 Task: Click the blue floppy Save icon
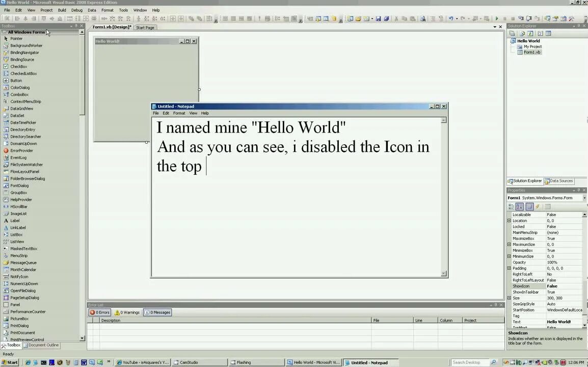pos(379,18)
